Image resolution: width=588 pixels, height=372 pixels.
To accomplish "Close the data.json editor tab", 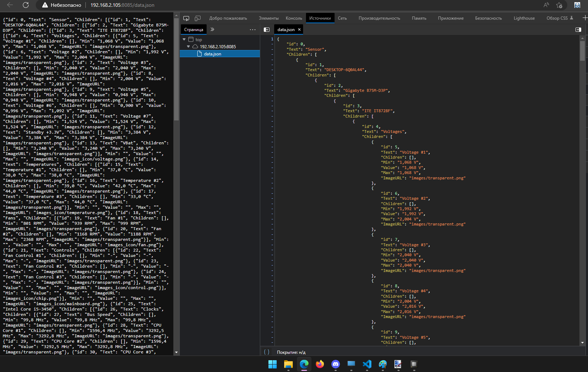I will point(300,30).
